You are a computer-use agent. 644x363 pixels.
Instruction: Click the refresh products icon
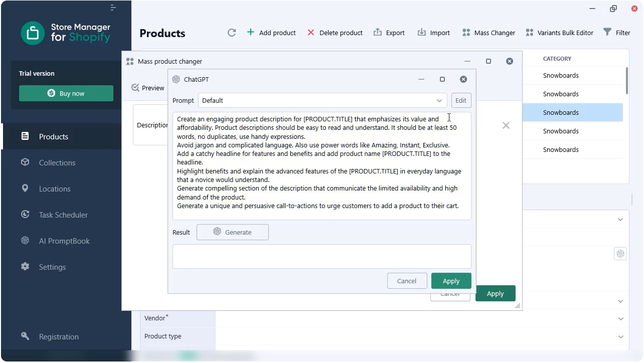[232, 33]
